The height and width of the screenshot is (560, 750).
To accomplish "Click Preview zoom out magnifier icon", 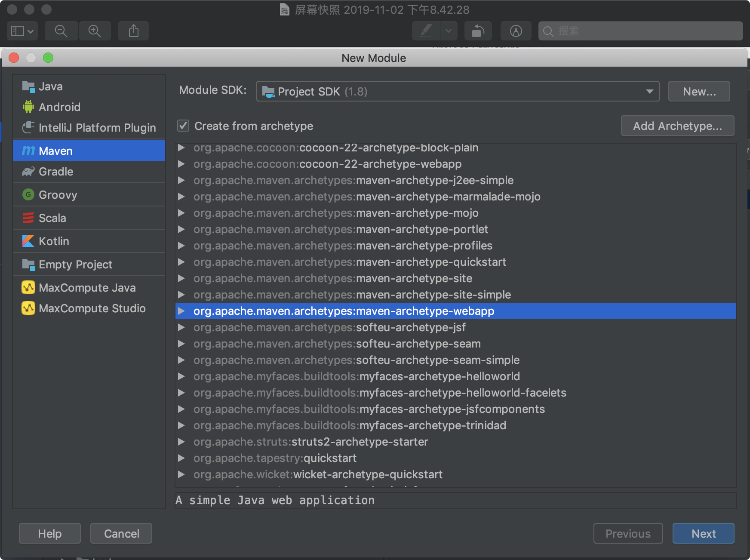I will [61, 31].
